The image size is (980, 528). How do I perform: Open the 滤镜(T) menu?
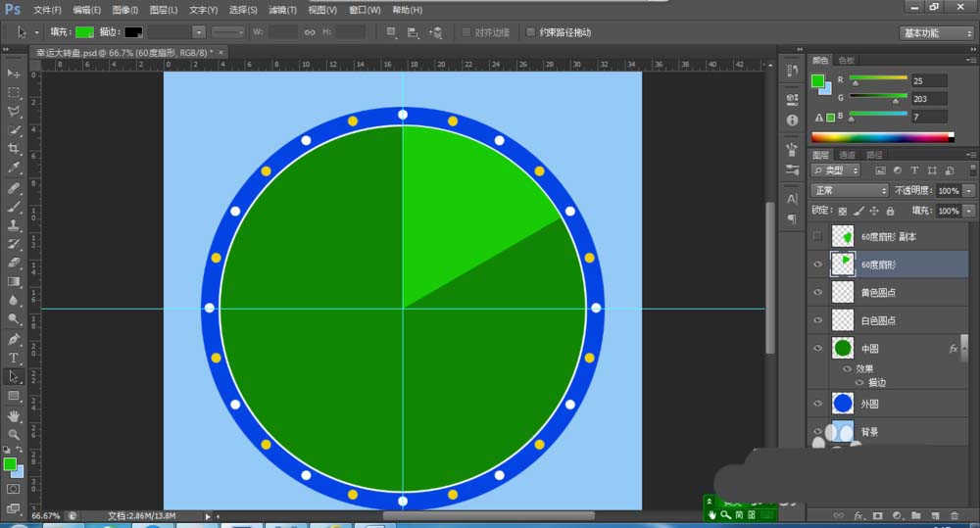[x=283, y=10]
